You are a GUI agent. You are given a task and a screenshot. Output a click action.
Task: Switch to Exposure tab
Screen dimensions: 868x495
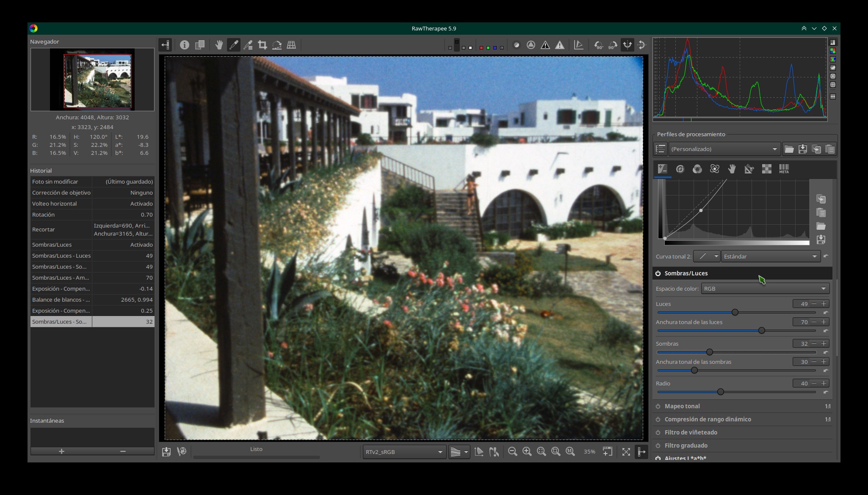[x=663, y=169]
